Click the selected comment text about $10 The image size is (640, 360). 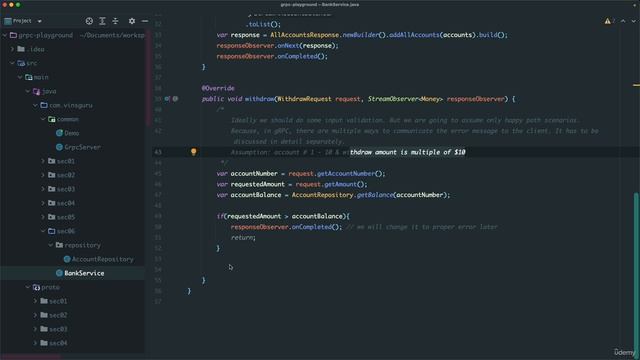[407, 152]
